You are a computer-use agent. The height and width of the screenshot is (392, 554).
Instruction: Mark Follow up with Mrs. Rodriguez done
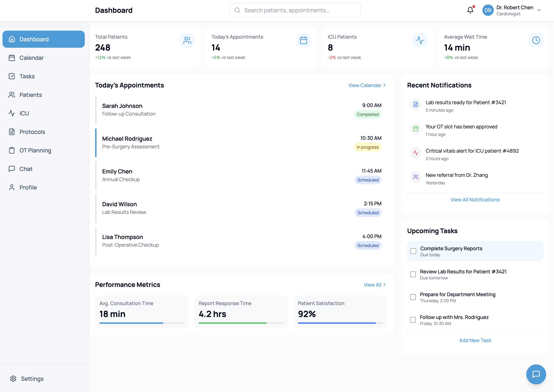point(413,320)
